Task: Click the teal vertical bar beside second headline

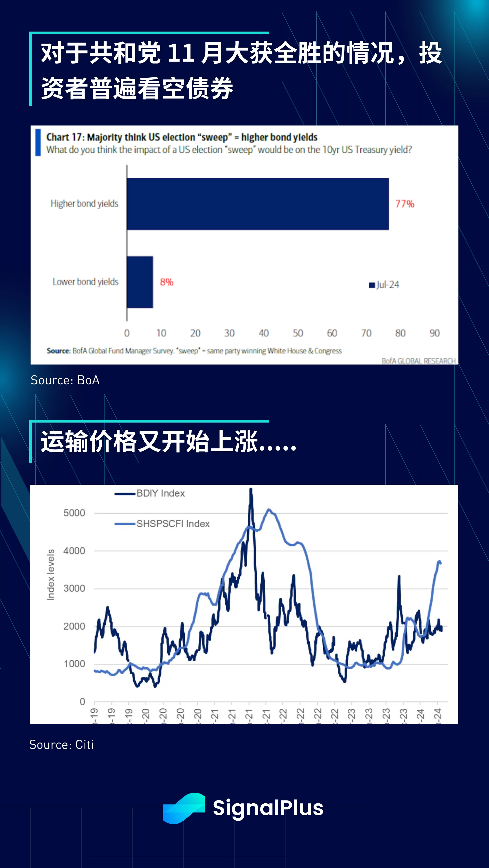Action: point(36,436)
